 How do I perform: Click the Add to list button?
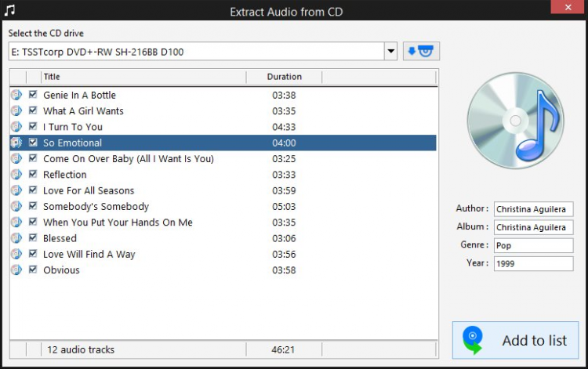pos(515,340)
